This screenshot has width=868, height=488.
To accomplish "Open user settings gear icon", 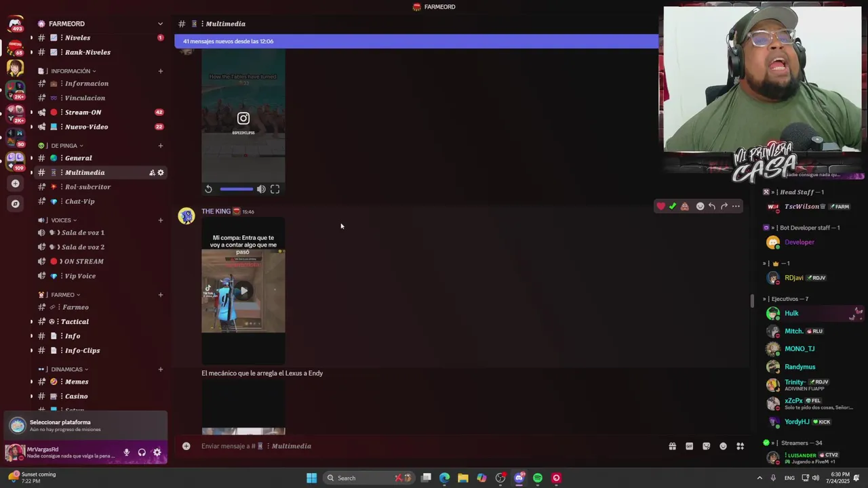I will pyautogui.click(x=157, y=452).
